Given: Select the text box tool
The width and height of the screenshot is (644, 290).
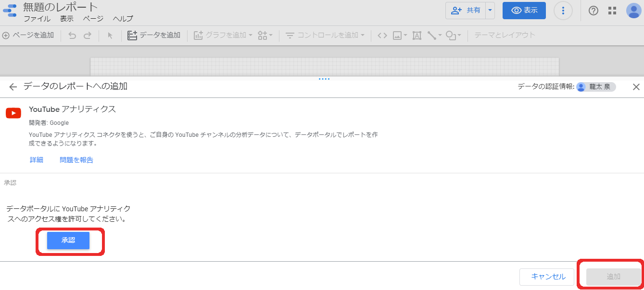Looking at the screenshot, I should pyautogui.click(x=417, y=36).
